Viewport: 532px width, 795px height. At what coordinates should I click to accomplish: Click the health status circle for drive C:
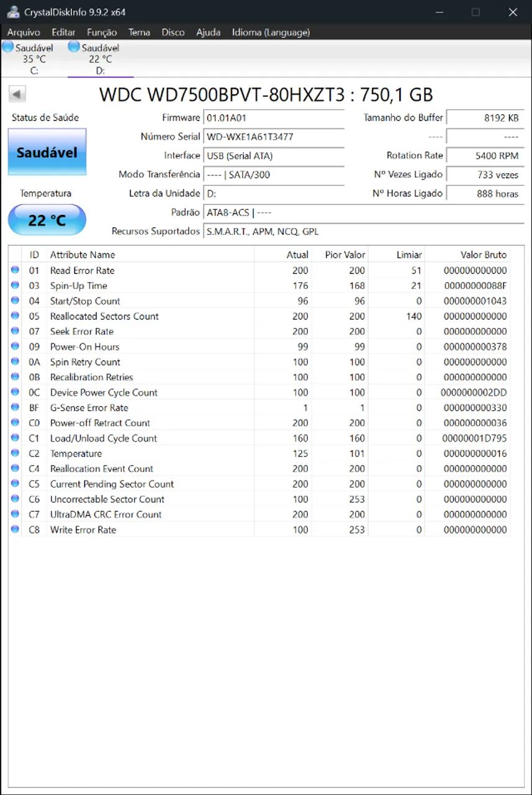pos(8,47)
